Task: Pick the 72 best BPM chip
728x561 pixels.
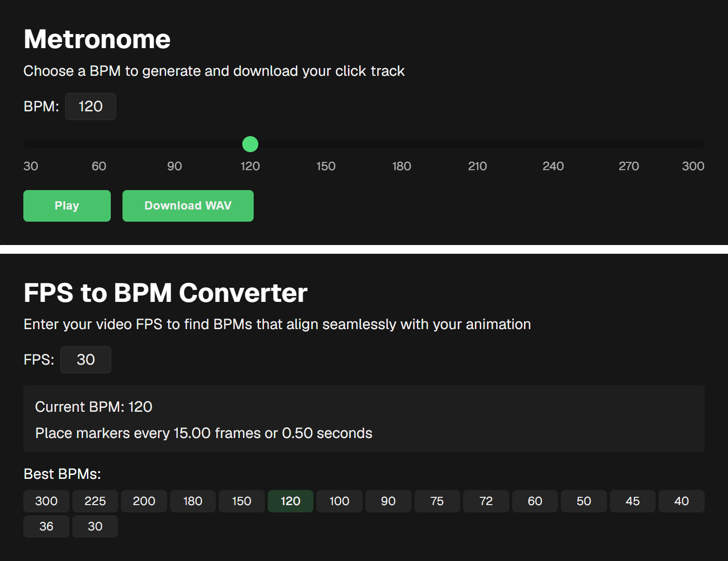Action: pos(486,501)
